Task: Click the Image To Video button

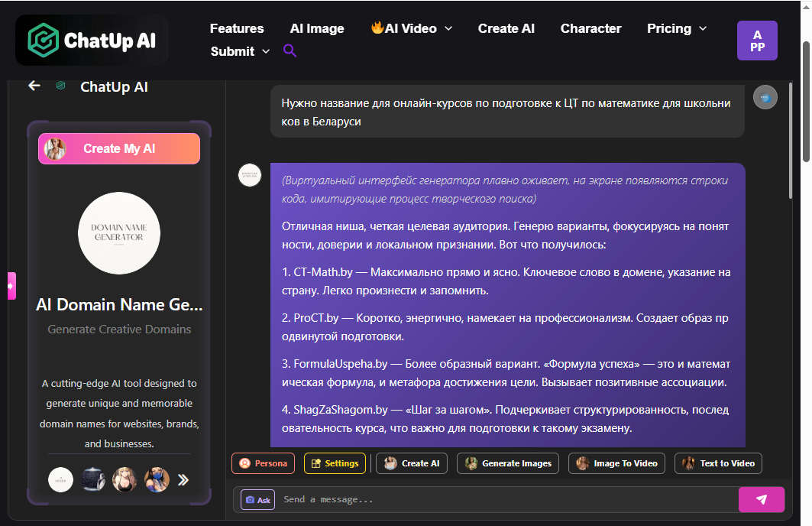Action: 616,463
